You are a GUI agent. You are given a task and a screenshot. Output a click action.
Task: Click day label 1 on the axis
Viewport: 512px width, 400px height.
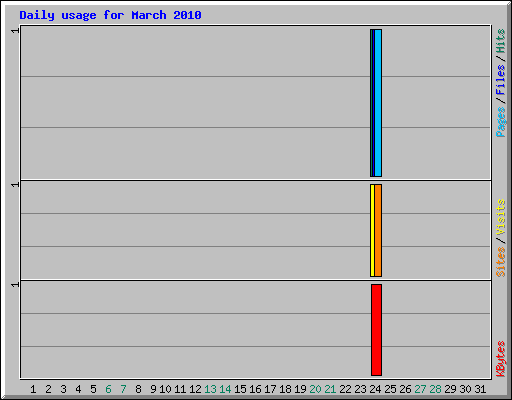click(33, 389)
